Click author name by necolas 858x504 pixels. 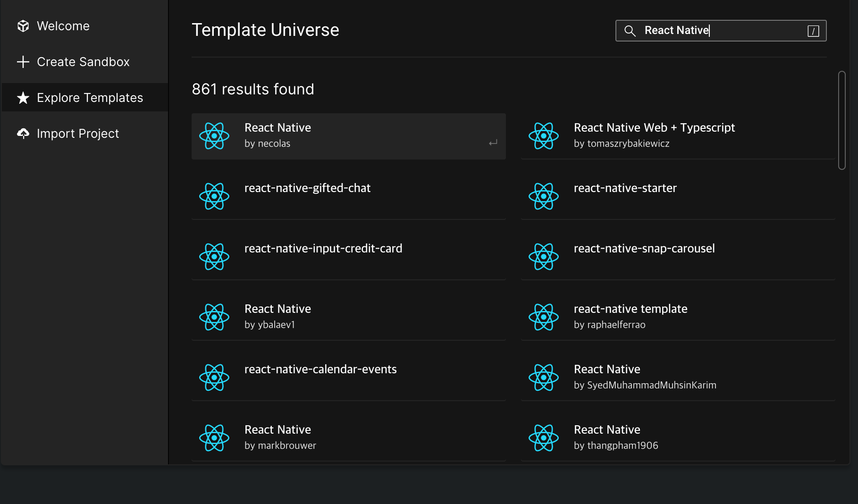point(267,143)
